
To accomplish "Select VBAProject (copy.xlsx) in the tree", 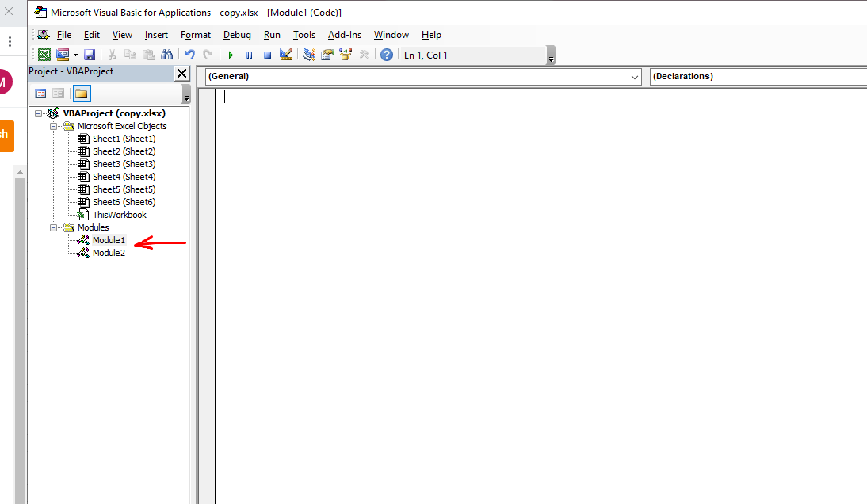I will (114, 113).
